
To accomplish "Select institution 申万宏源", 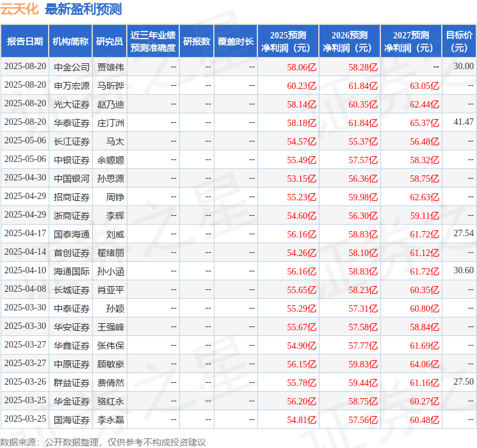I will point(72,86).
